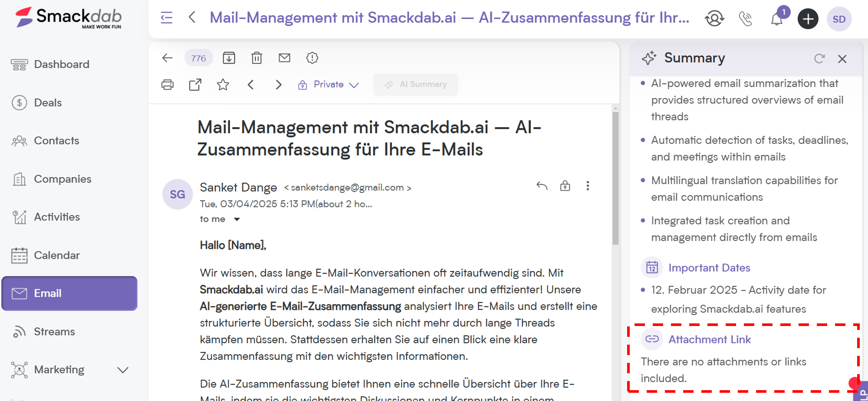Open Deals in sidebar
Viewport: 868px width, 401px height.
48,103
